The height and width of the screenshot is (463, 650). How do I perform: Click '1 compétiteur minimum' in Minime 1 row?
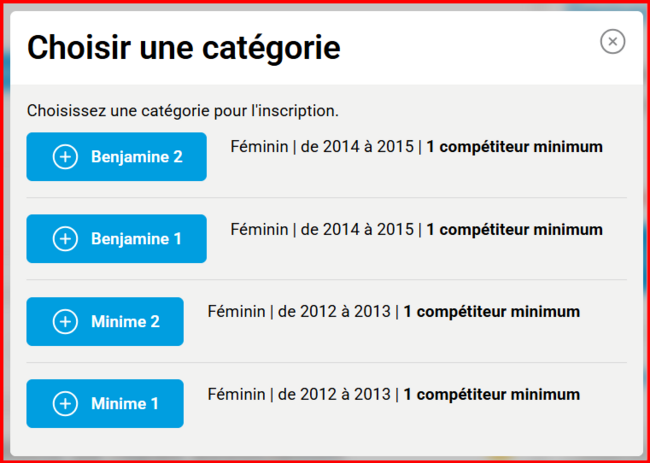click(491, 394)
